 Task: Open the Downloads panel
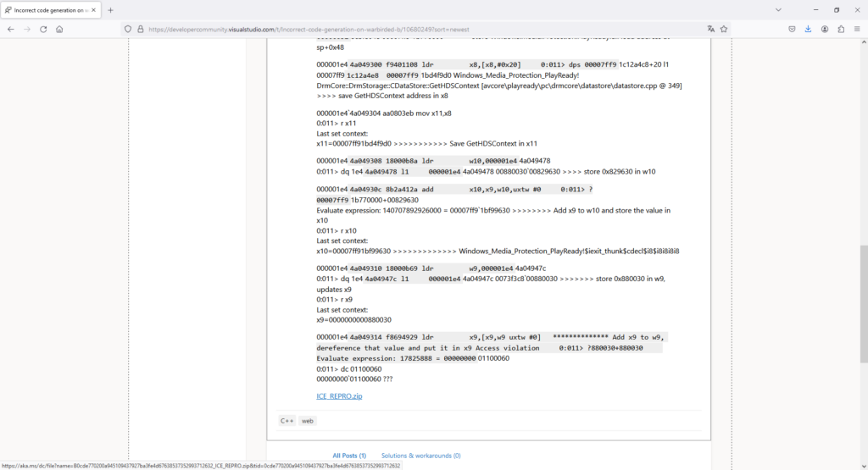coord(808,29)
